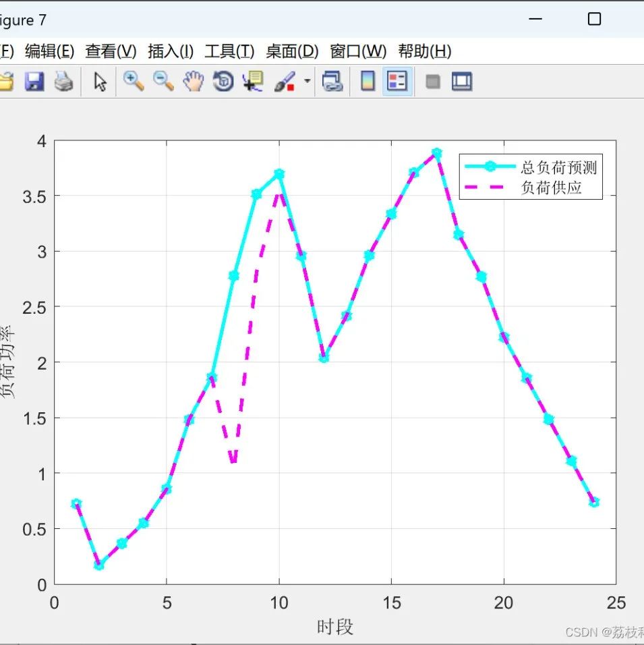Screen dimensions: 644x645
Task: Activate the Zoom Out magnifier tool
Action: point(163,81)
